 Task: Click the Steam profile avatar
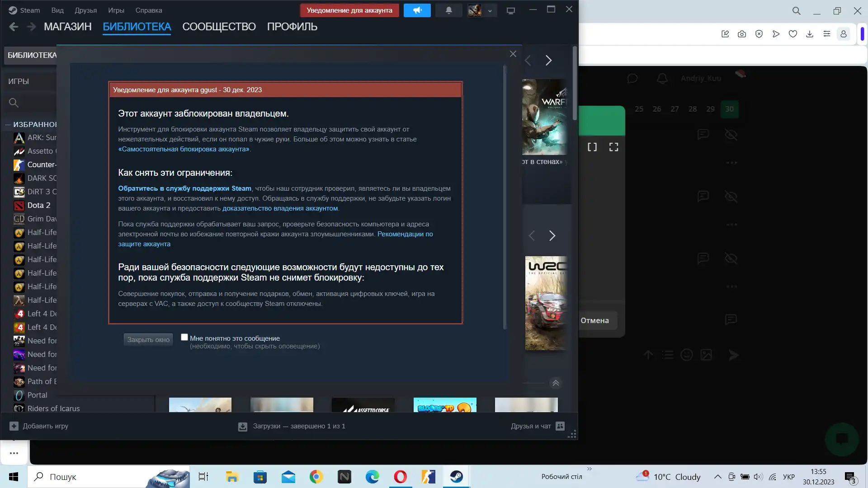pos(474,10)
